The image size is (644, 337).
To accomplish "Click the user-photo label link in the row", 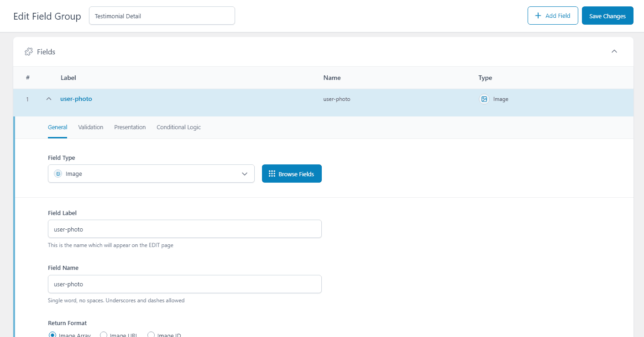I will pos(76,99).
